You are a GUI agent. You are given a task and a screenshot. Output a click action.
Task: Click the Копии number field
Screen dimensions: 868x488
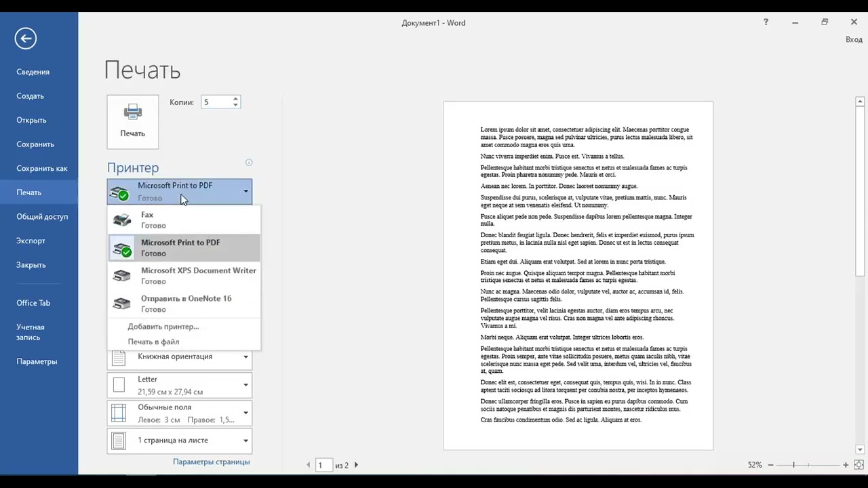coord(216,102)
